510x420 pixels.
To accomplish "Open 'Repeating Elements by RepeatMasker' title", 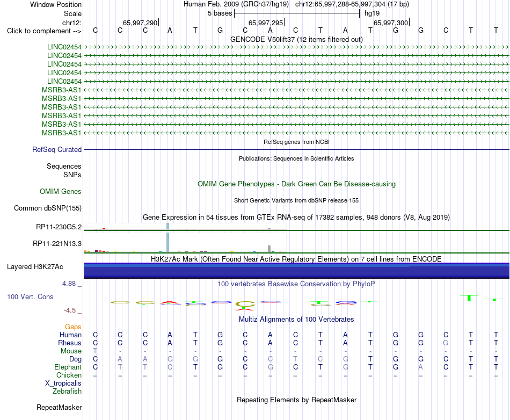I will [296, 400].
